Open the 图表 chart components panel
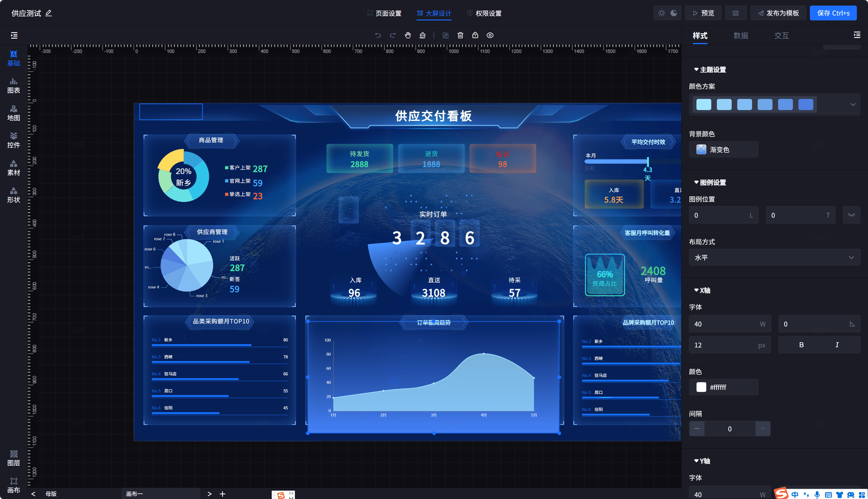Viewport: 868px width, 499px height. (14, 86)
